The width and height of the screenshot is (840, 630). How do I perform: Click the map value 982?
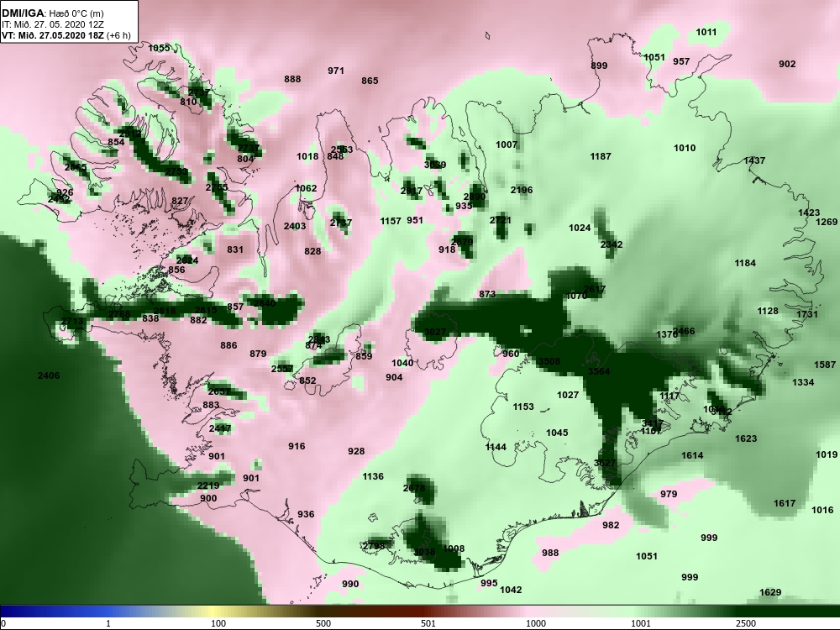[611, 526]
